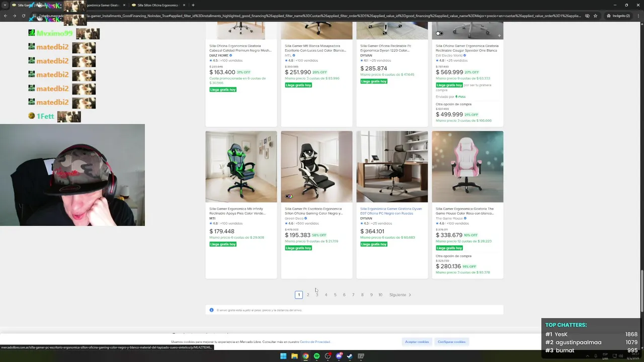The height and width of the screenshot is (362, 644).
Task: Click the $ 285.874 price
Action: pyautogui.click(x=374, y=68)
